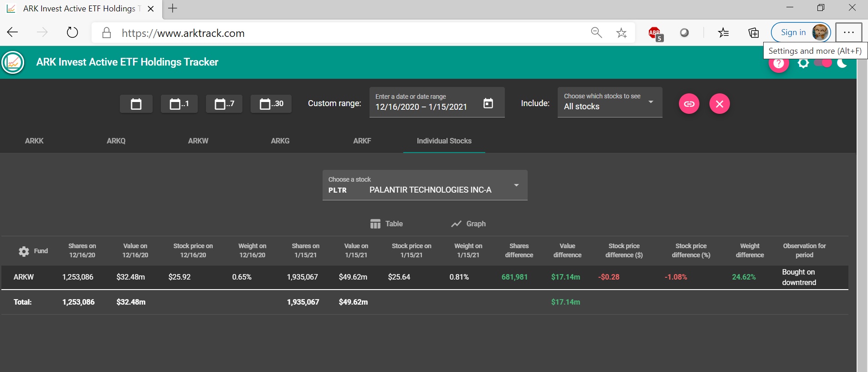Viewport: 868px width, 372px height.
Task: Switch to Graph view
Action: [x=468, y=224]
